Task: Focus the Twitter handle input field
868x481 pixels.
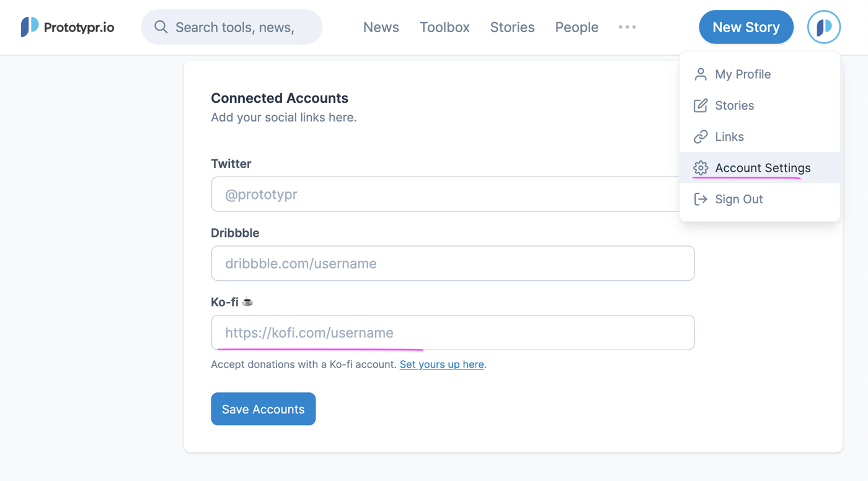Action: point(434,195)
